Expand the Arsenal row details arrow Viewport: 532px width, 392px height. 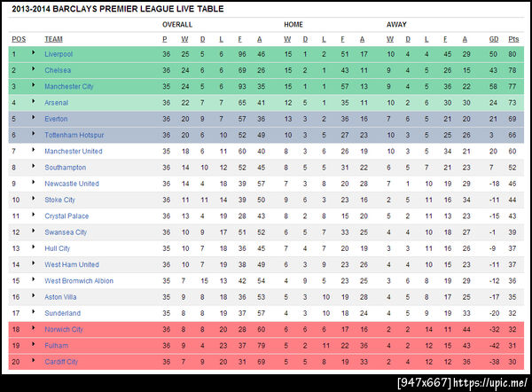pos(33,102)
